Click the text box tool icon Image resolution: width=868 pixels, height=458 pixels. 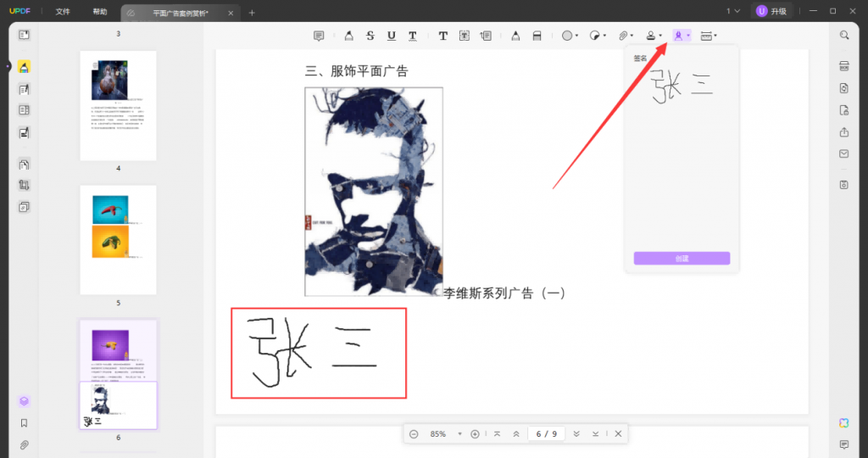click(465, 36)
